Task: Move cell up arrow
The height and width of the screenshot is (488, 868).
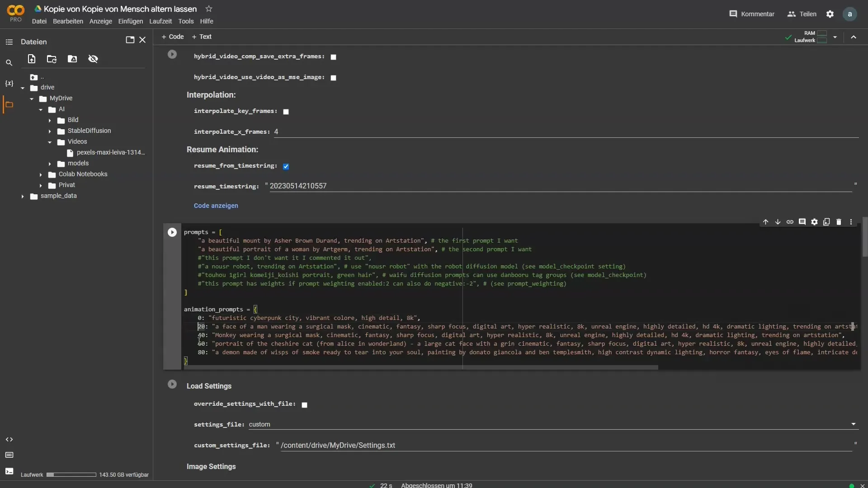Action: click(x=765, y=222)
